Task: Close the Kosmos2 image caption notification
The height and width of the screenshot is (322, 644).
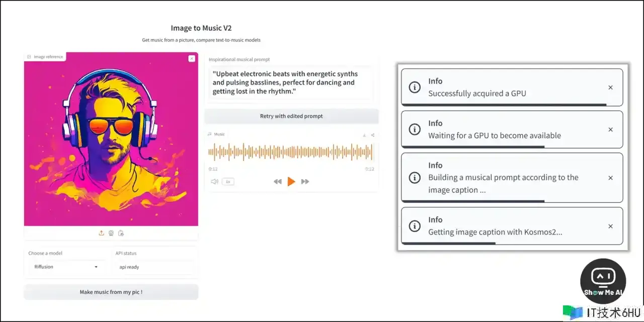Action: [610, 226]
